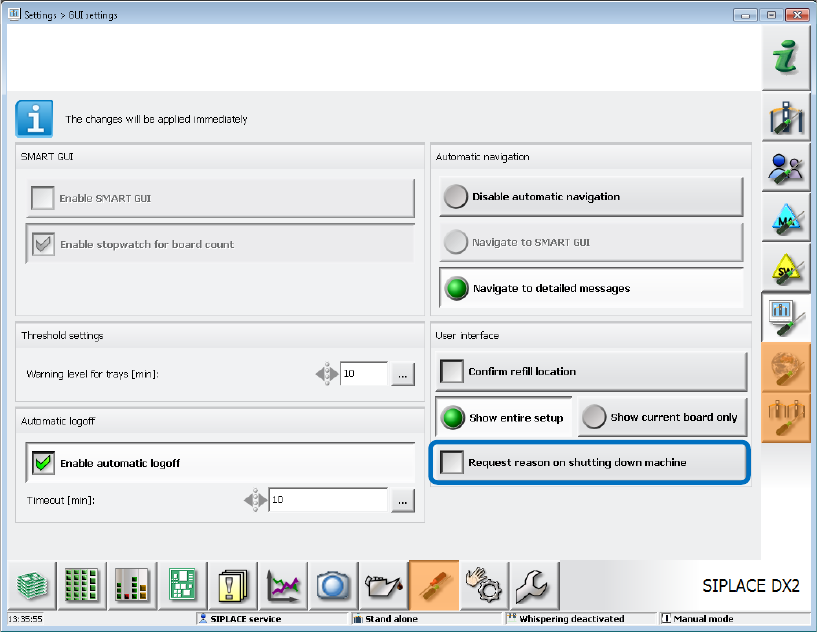This screenshot has width=817, height=632.
Task: Open the yellow exclamation messages icon
Action: point(232,585)
